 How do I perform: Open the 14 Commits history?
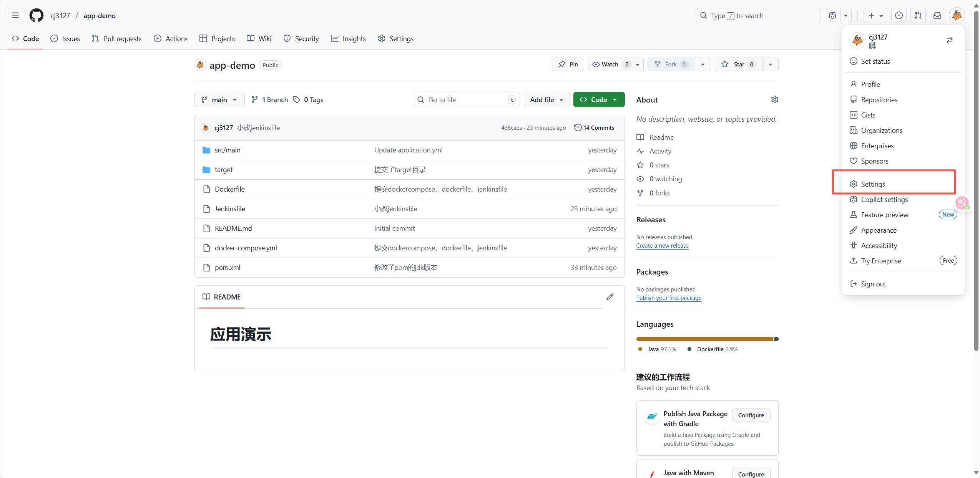click(594, 128)
